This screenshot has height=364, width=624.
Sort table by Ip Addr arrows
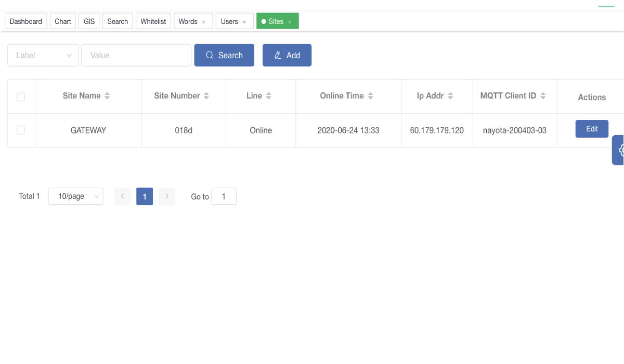[x=450, y=96]
